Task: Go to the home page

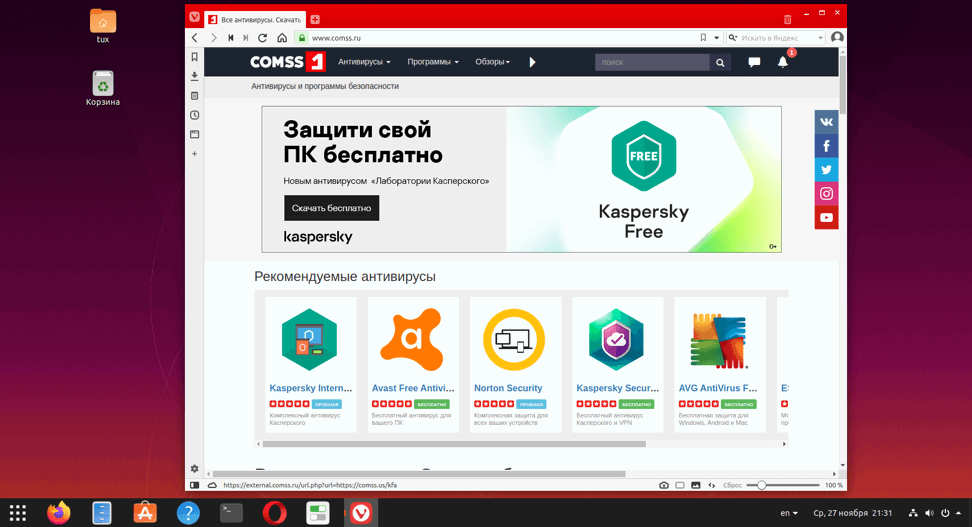Action: (x=282, y=38)
